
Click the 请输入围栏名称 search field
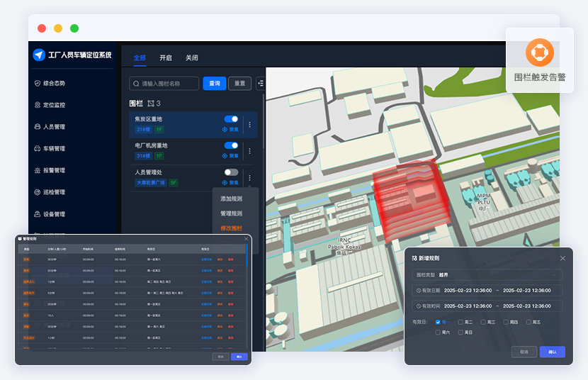tap(164, 83)
